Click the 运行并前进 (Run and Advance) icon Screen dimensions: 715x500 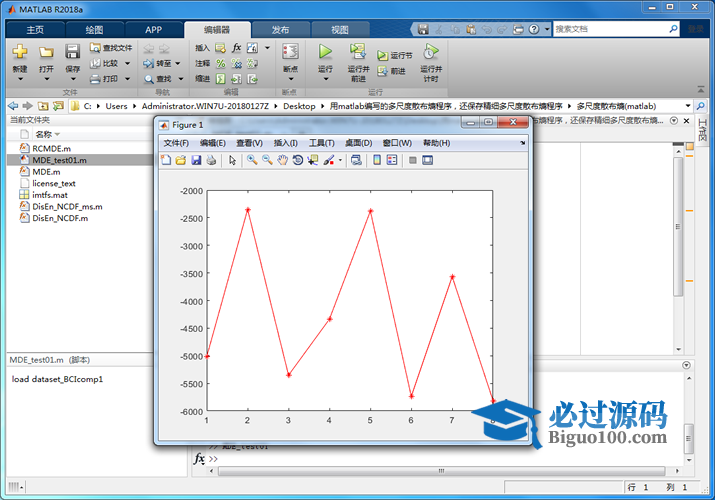tap(358, 52)
